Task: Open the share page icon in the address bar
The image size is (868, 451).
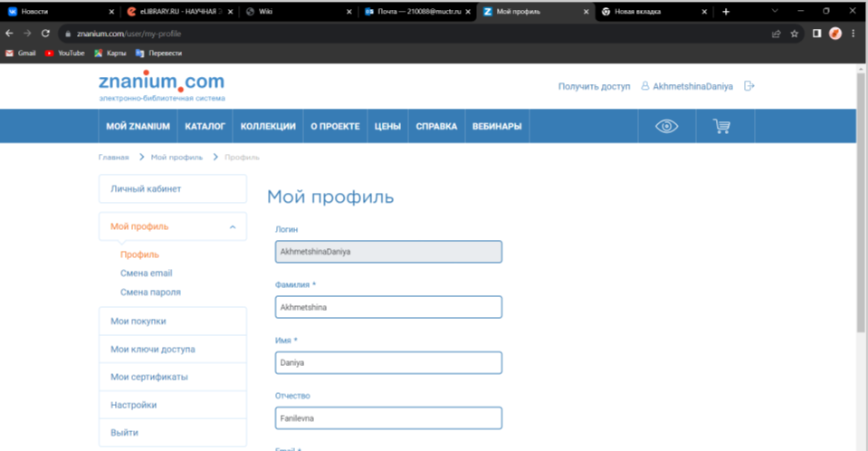Action: [776, 34]
